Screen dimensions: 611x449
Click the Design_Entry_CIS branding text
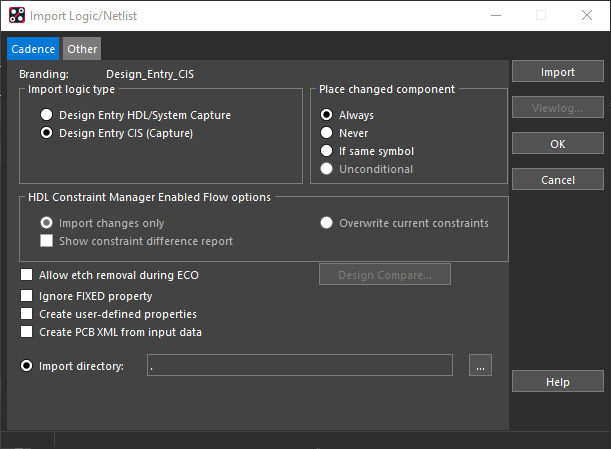tap(150, 74)
